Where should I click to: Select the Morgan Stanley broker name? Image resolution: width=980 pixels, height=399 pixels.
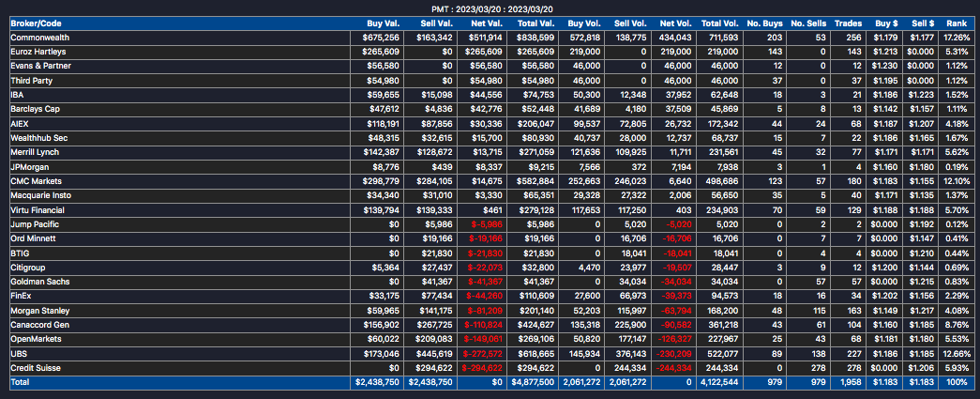40,311
